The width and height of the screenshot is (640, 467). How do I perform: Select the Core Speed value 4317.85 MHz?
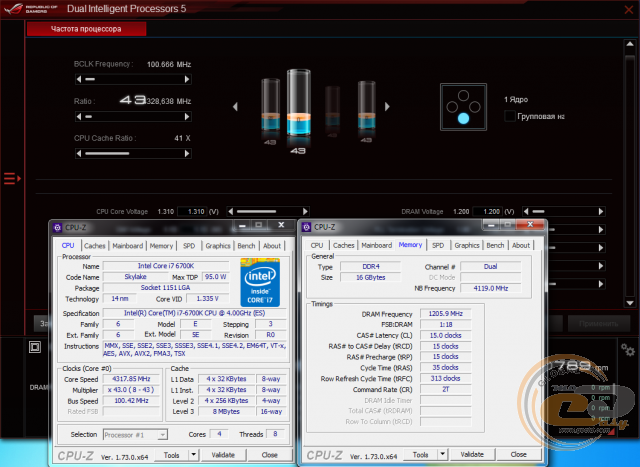(131, 379)
